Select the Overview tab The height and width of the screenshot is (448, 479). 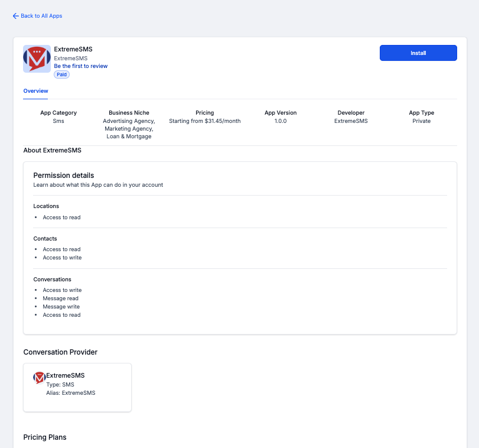[x=35, y=91]
